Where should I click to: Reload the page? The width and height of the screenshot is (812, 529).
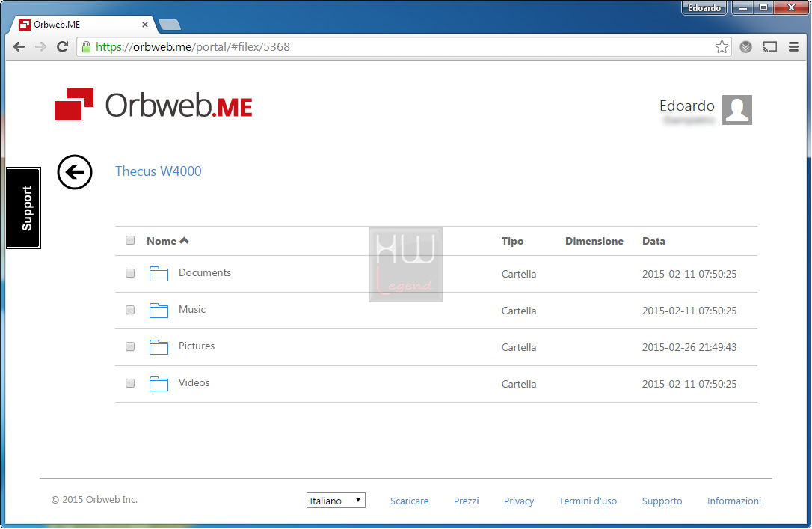62,46
